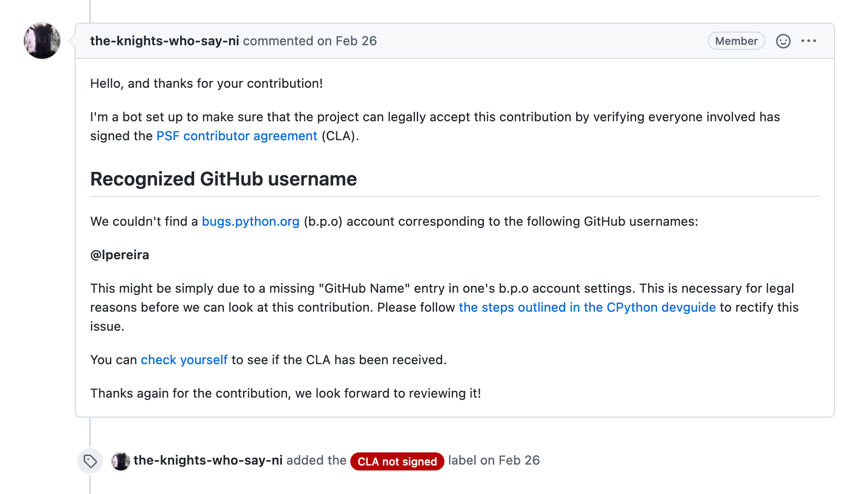The width and height of the screenshot is (868, 494).
Task: Follow the "check yourself" link
Action: click(184, 360)
